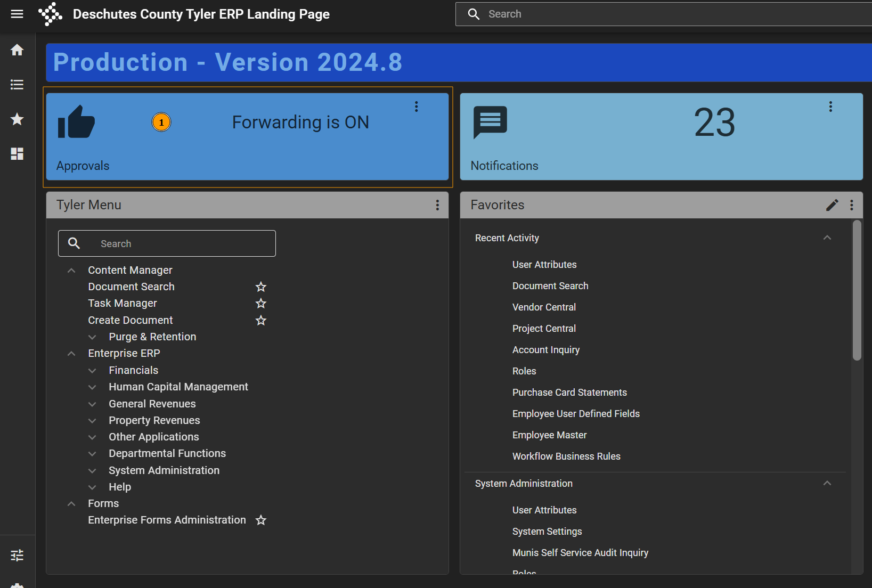This screenshot has width=872, height=588.
Task: Click the Tyler Menu Search field
Action: [167, 243]
